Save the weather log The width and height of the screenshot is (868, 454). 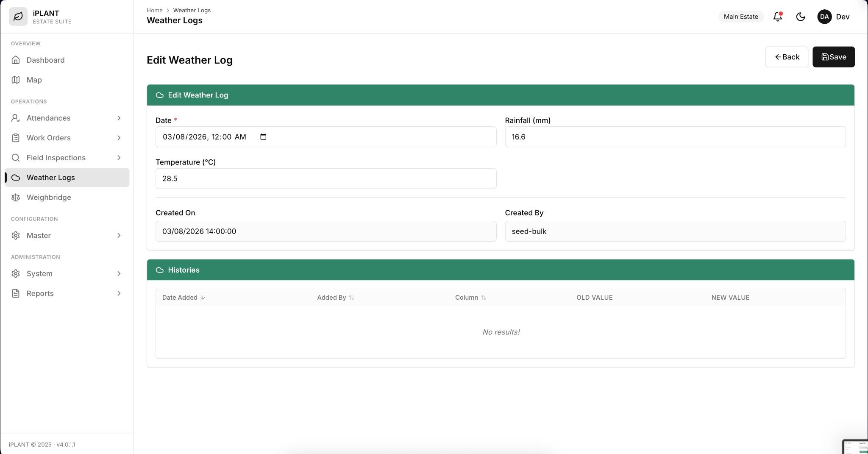click(x=833, y=57)
